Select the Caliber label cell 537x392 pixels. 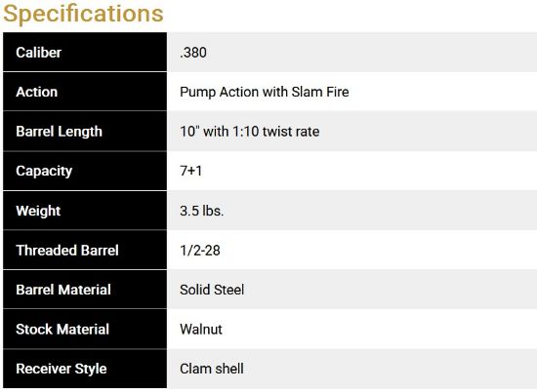pos(85,53)
